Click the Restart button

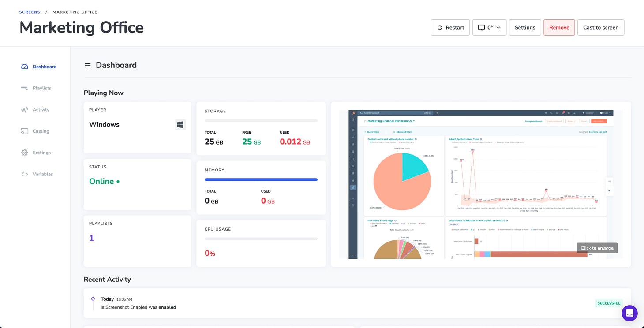[x=450, y=27]
